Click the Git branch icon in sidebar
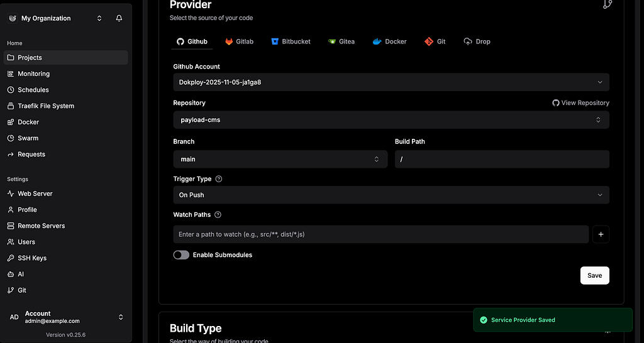The image size is (644, 343). click(11, 290)
